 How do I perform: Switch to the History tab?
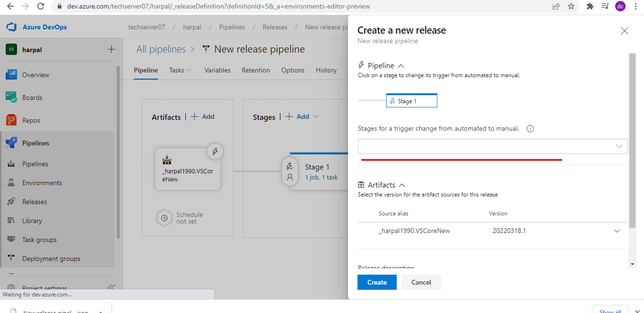pyautogui.click(x=326, y=70)
